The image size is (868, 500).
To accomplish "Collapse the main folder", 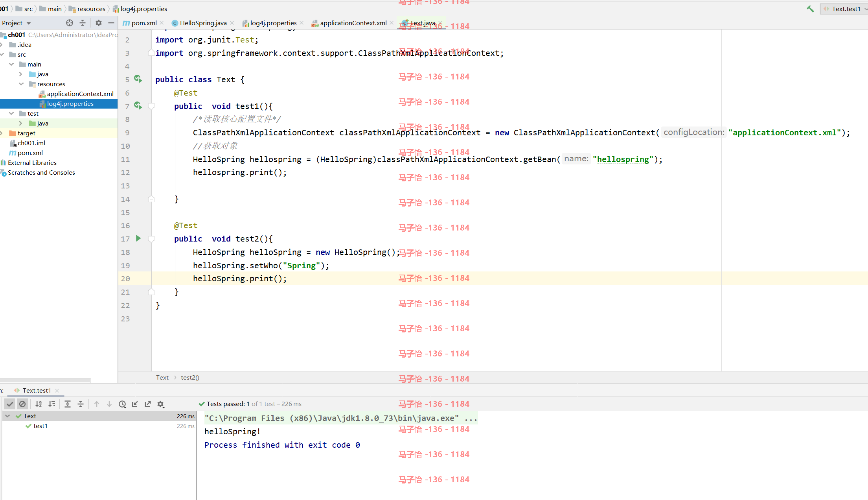I will tap(11, 64).
